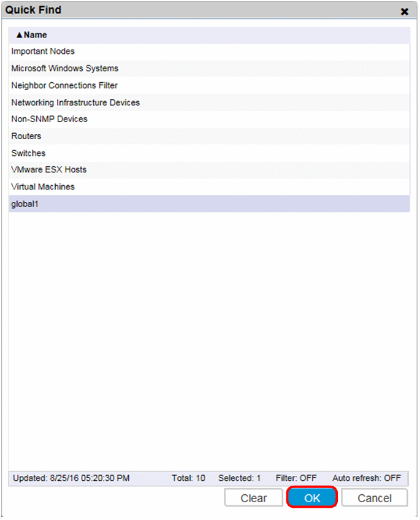Click the Updated timestamp in status bar
420x520 pixels.
click(71, 478)
